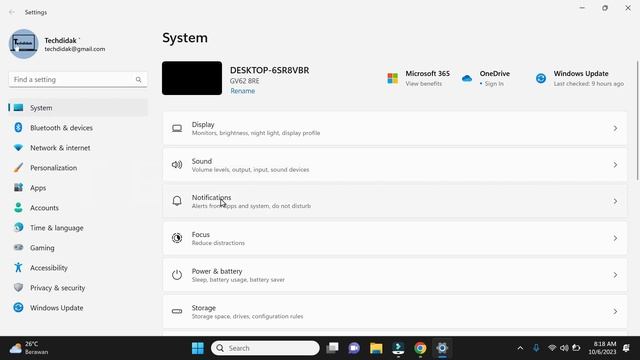Open the Display settings icon
Viewport: 640px width, 360px height.
(177, 129)
